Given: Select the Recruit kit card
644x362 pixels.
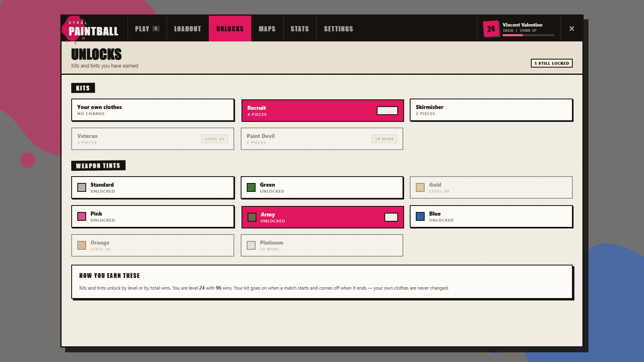Looking at the screenshot, I should coord(322,111).
